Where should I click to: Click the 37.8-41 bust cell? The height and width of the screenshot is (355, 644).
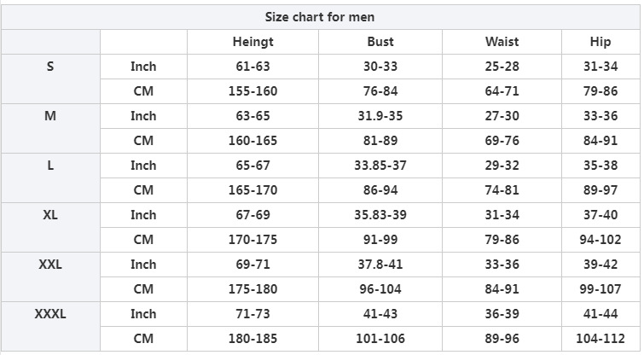tap(380, 265)
